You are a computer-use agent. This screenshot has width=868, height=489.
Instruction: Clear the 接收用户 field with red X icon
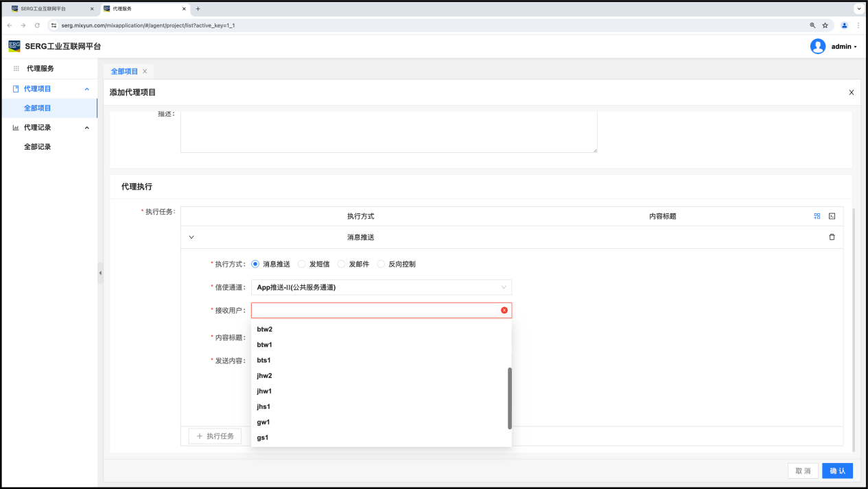(504, 311)
